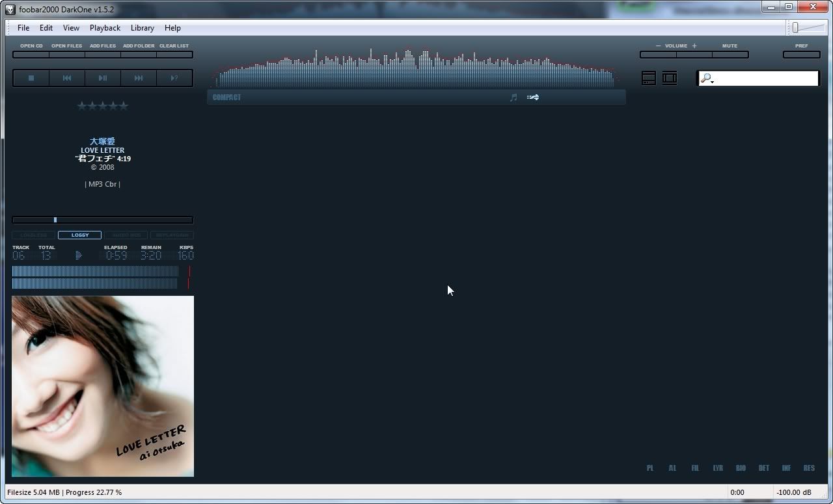Toggle play/pause for the current song
Screen dimensions: 833x504
click(x=103, y=78)
